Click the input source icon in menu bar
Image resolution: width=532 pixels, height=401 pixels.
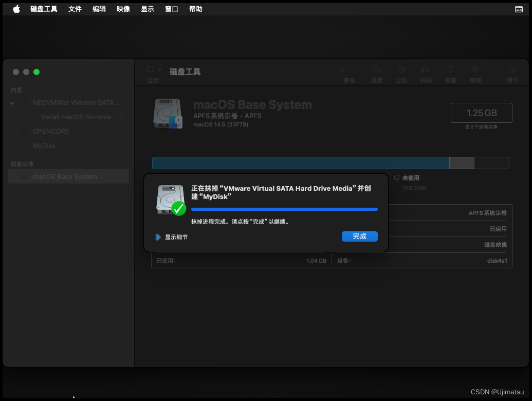[x=519, y=9]
